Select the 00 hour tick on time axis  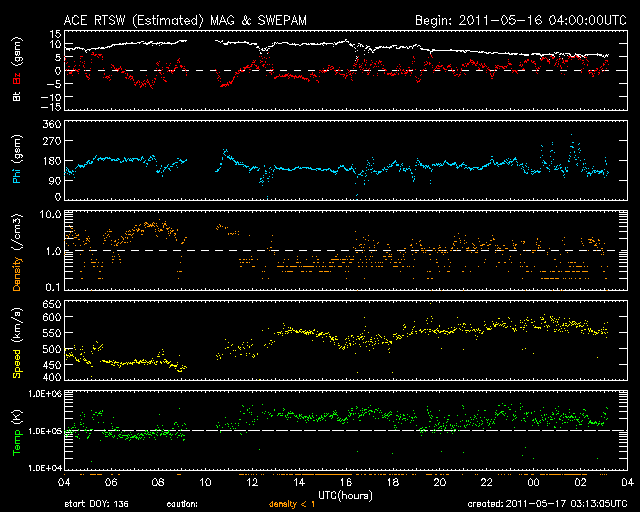[533, 481]
